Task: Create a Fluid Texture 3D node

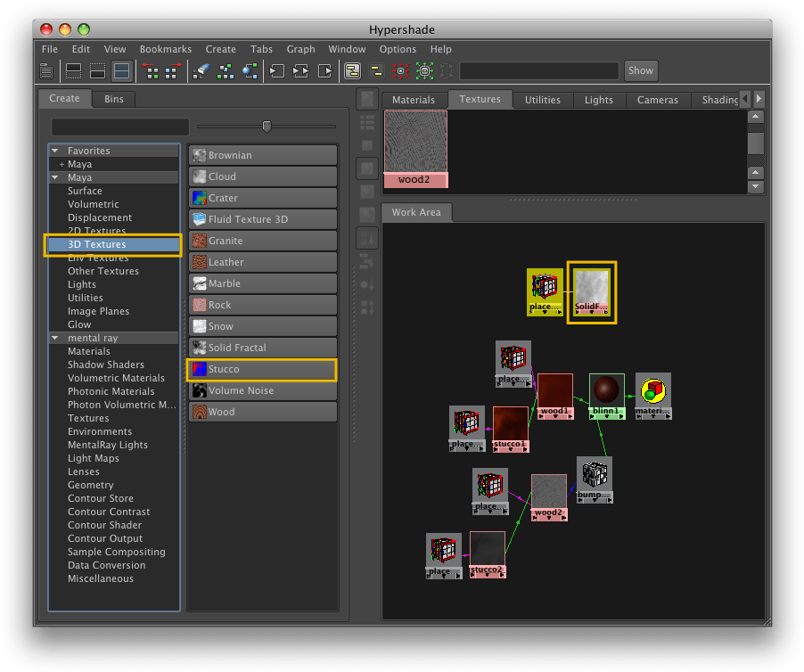Action: pos(263,219)
